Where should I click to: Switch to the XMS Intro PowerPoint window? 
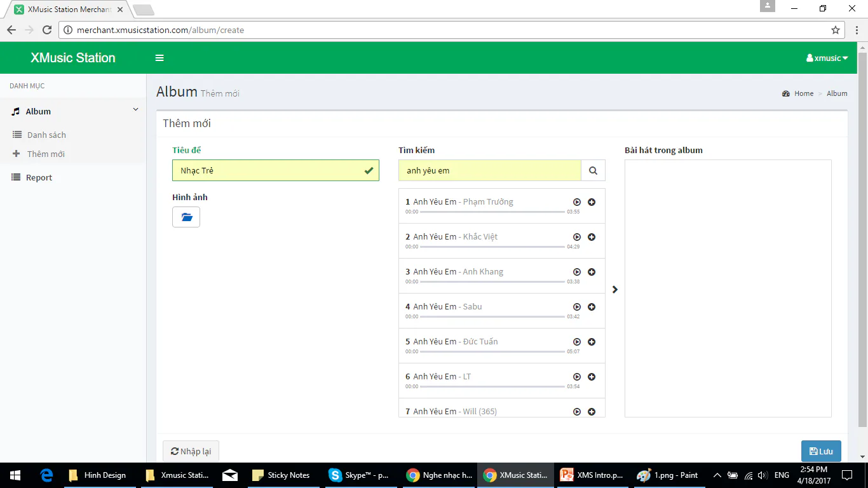coord(592,475)
